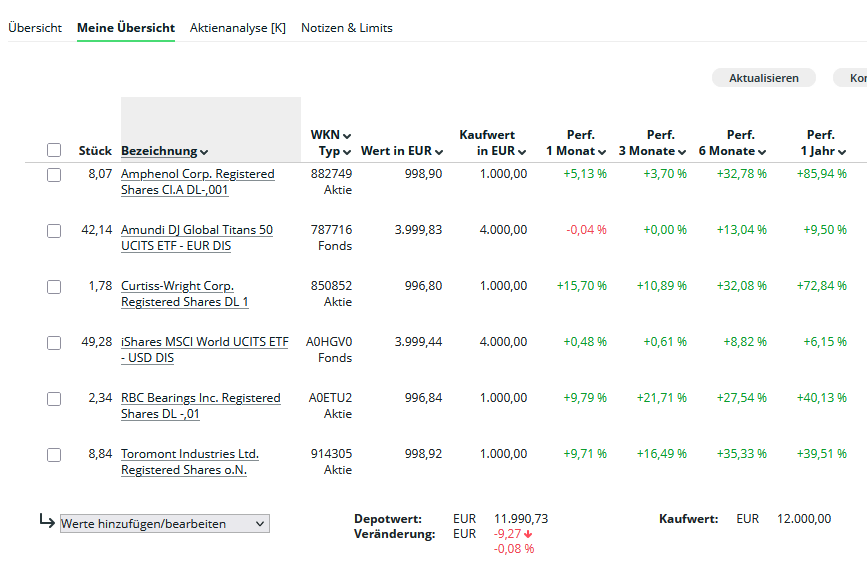
Task: Click the hooked arrow icon before dropdown
Action: tap(47, 520)
